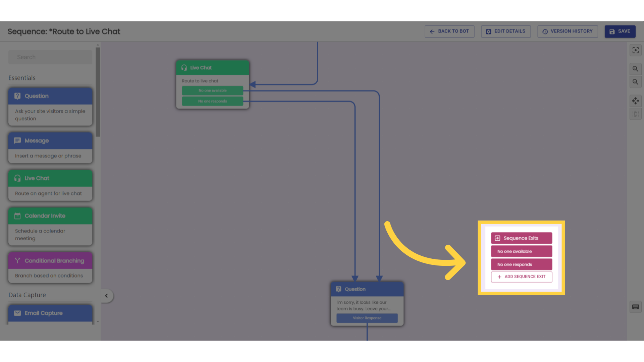The image size is (644, 362).
Task: Expand the Sequence Exits panel expander
Action: click(522, 238)
